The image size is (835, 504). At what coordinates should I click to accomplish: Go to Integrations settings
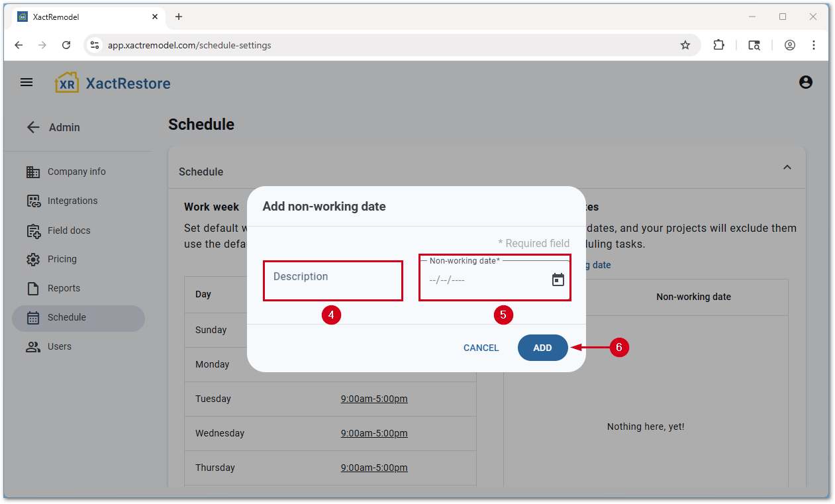[72, 201]
